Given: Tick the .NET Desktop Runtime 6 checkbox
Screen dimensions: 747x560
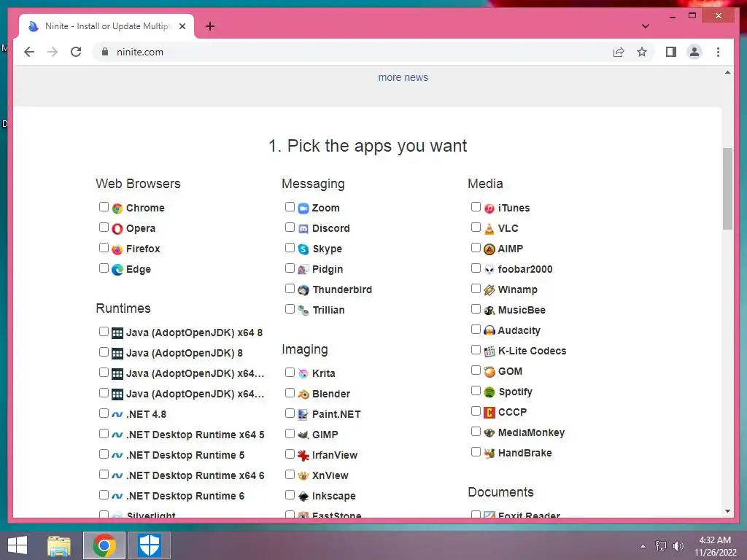Looking at the screenshot, I should click(104, 495).
